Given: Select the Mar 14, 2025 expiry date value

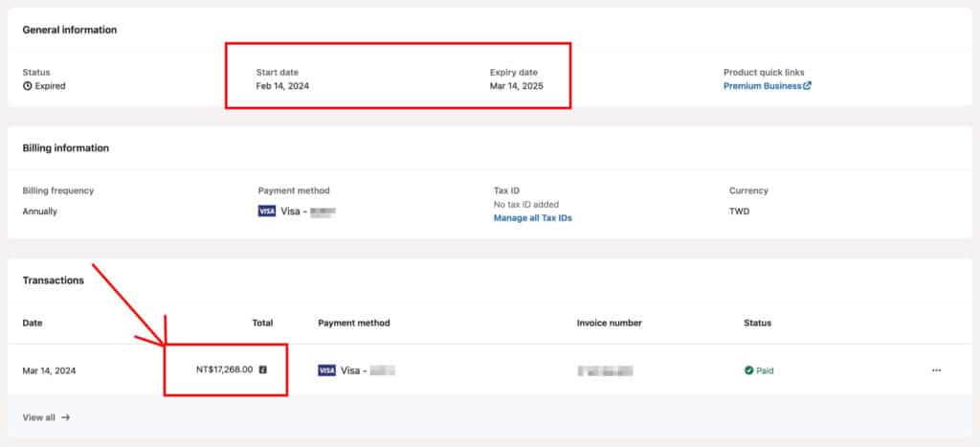Looking at the screenshot, I should [x=516, y=86].
